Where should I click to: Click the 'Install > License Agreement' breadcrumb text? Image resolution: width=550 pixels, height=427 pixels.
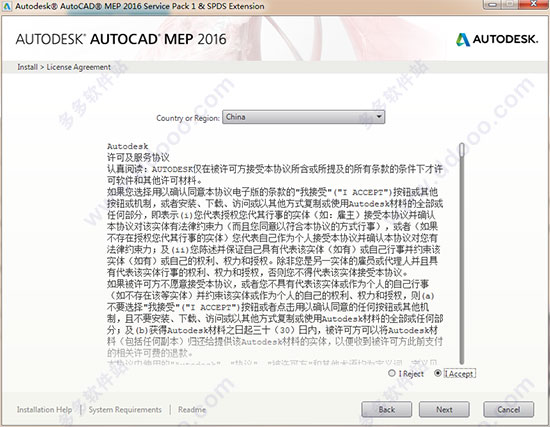[x=64, y=67]
